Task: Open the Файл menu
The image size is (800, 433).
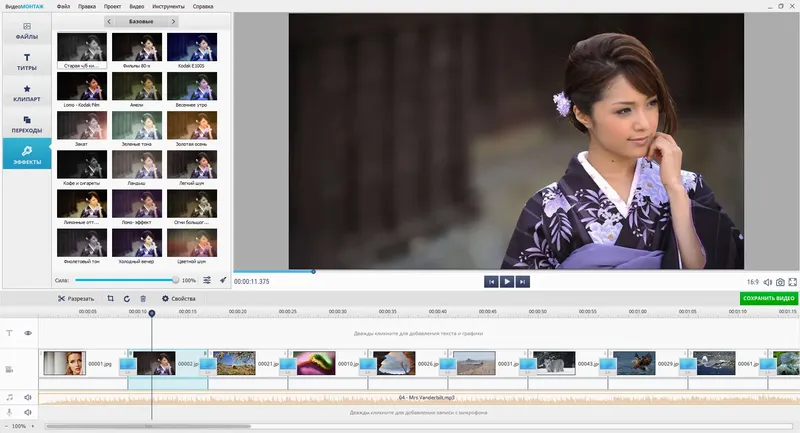Action: click(x=63, y=7)
